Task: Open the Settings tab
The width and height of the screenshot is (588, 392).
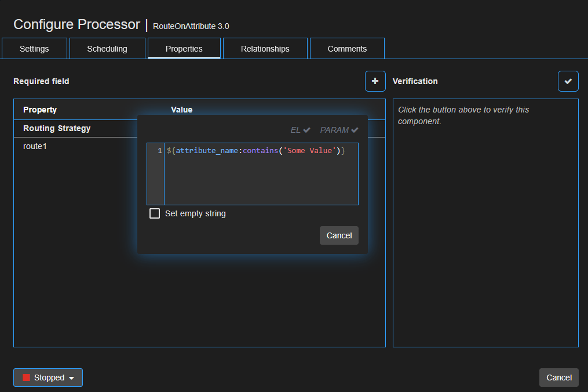Action: (x=34, y=49)
